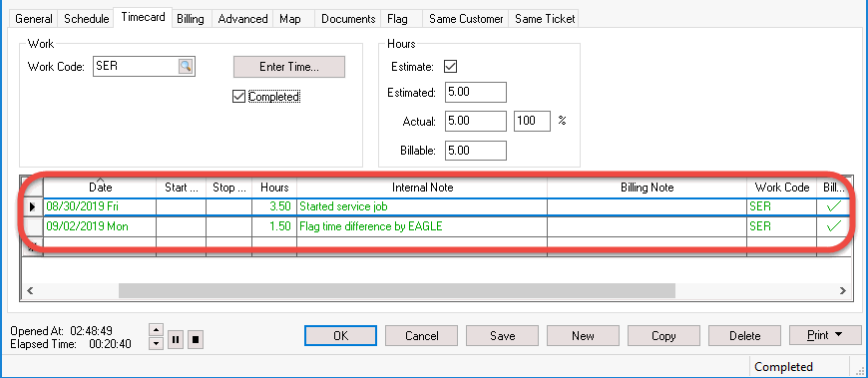This screenshot has height=378, width=868.
Task: Click the Hours column header
Action: (x=274, y=188)
